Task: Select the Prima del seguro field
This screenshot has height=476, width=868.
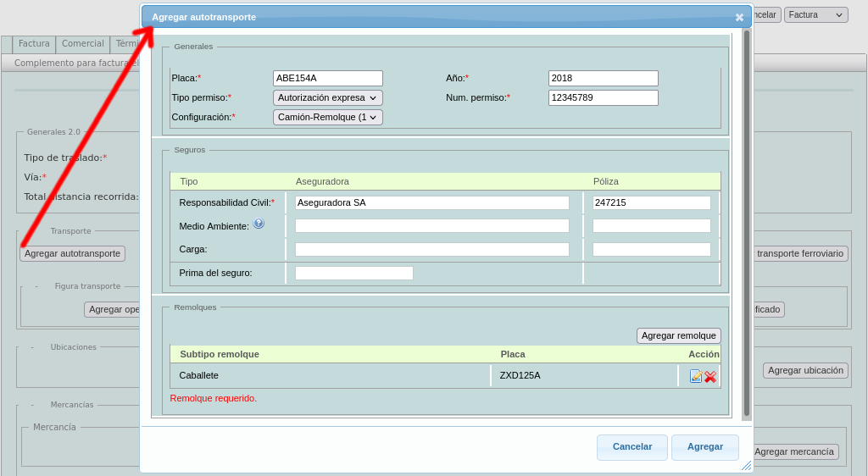Action: [x=353, y=273]
